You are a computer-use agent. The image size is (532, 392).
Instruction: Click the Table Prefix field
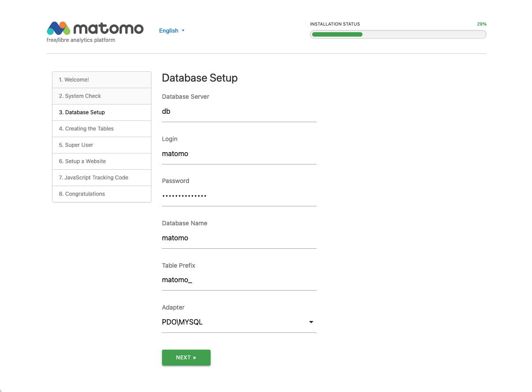[238, 280]
